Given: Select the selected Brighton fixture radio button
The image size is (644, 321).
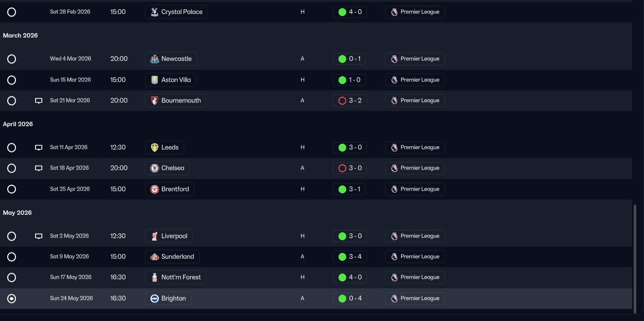Looking at the screenshot, I should click(11, 298).
